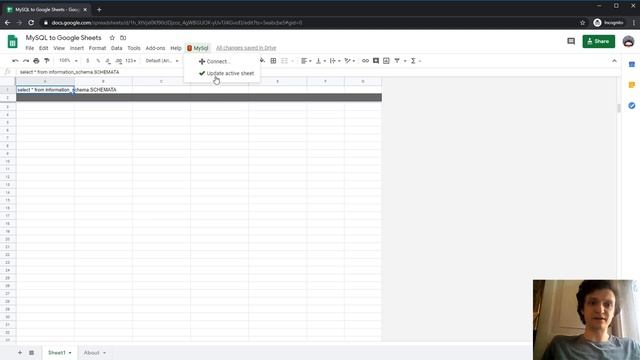Open the Tasks side panel icon
This screenshot has height=360, width=640.
pos(632,106)
